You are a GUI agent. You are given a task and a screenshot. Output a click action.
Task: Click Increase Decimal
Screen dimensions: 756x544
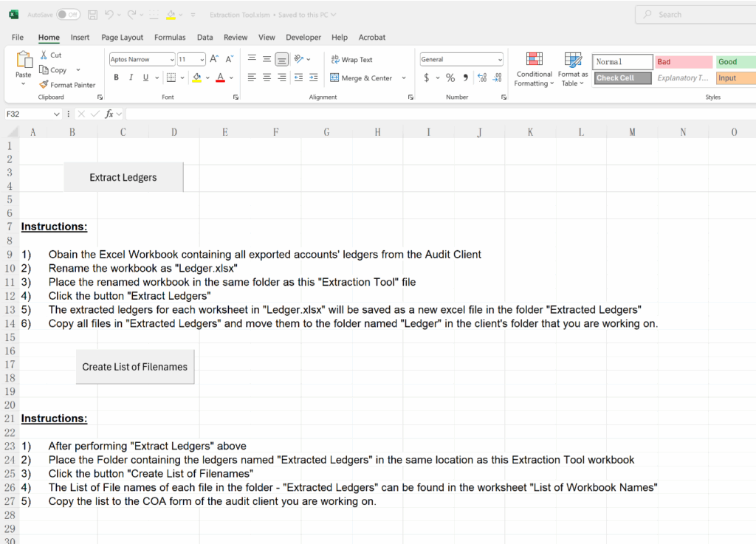(481, 76)
